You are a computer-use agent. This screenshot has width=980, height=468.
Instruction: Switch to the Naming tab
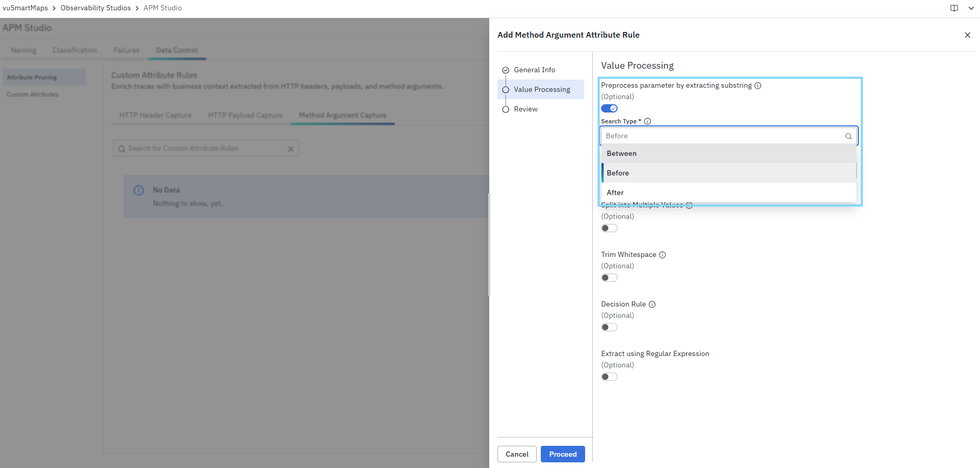tap(24, 50)
